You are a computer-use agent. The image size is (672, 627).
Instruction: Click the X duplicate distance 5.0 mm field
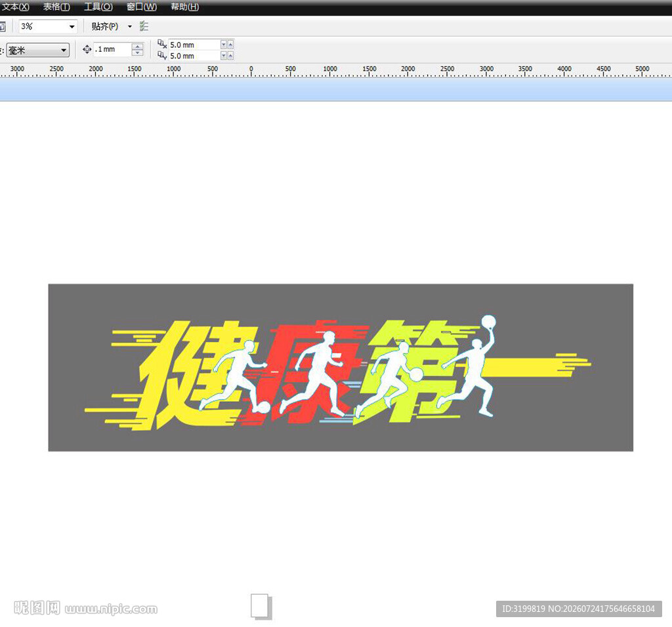click(x=194, y=45)
